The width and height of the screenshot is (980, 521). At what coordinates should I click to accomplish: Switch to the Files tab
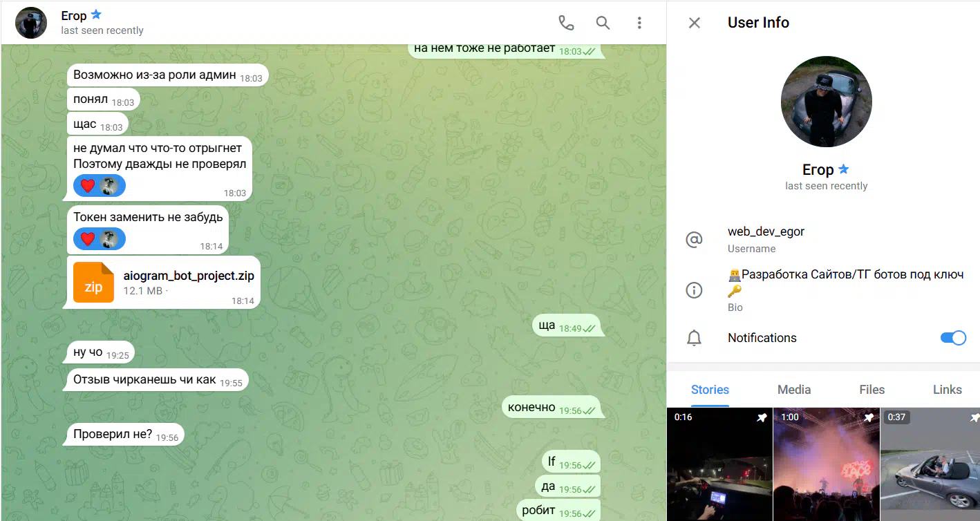[871, 390]
